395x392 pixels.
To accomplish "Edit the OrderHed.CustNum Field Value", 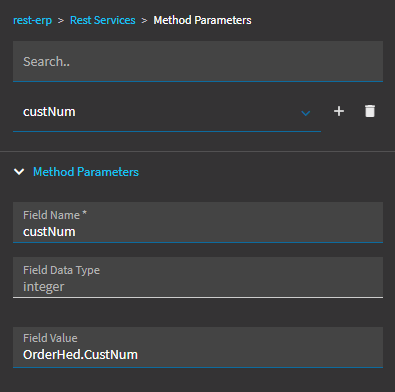I will click(x=198, y=347).
